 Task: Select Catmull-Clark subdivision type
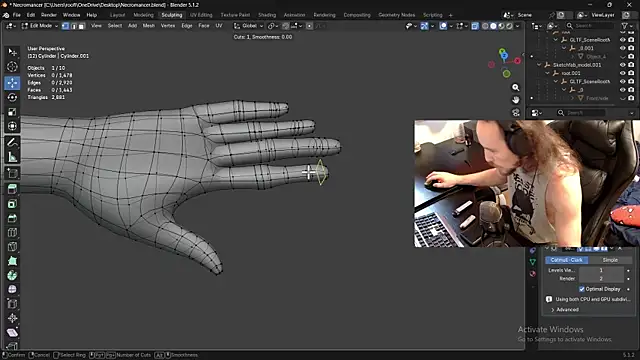pos(567,260)
